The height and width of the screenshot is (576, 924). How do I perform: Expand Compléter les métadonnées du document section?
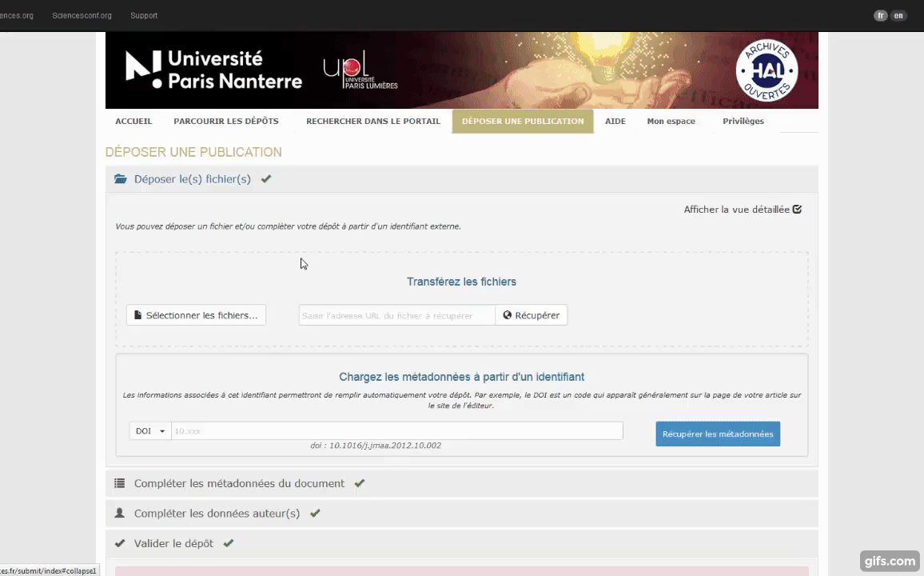click(461, 483)
